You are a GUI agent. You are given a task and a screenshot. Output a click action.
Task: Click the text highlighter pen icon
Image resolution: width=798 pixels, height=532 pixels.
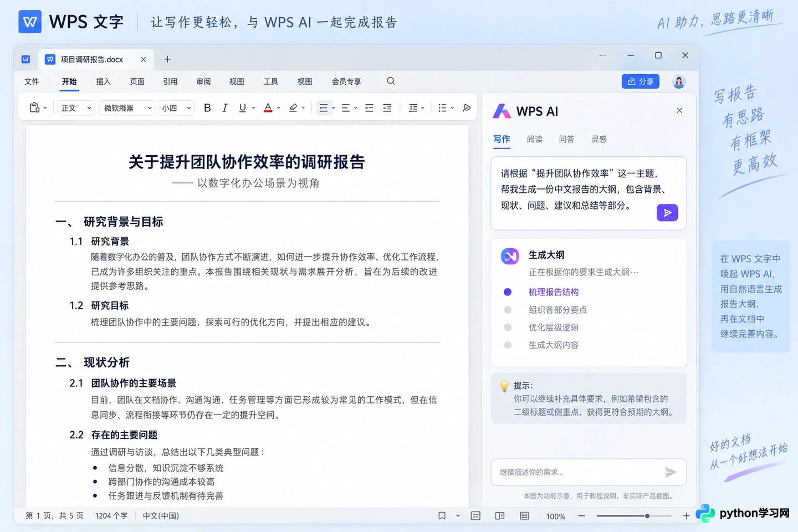coord(293,108)
